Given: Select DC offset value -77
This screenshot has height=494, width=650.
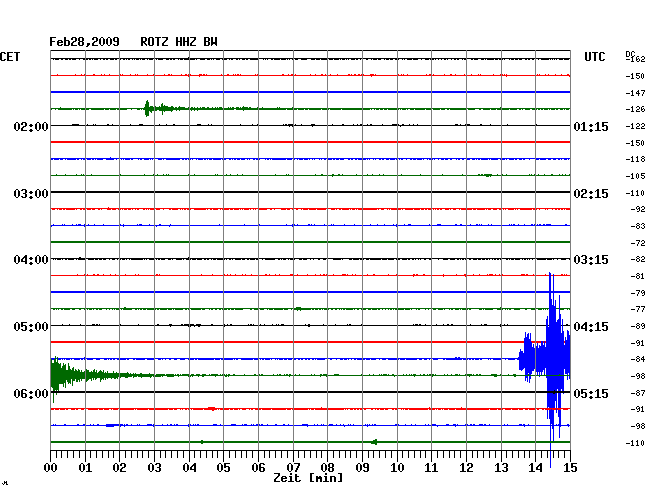Looking at the screenshot, I should pos(638,310).
